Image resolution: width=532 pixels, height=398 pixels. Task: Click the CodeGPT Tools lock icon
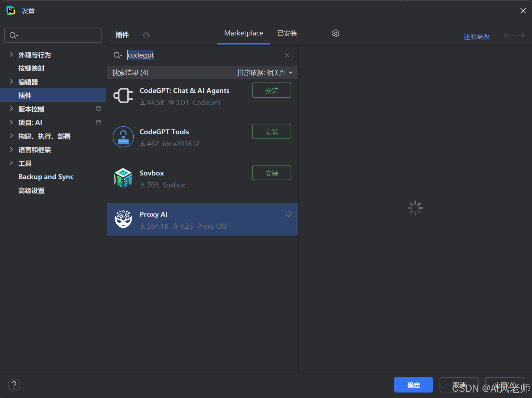coord(123,137)
